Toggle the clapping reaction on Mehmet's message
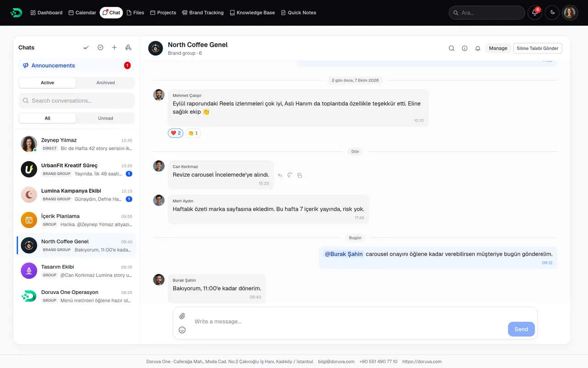588x368 pixels. [193, 133]
